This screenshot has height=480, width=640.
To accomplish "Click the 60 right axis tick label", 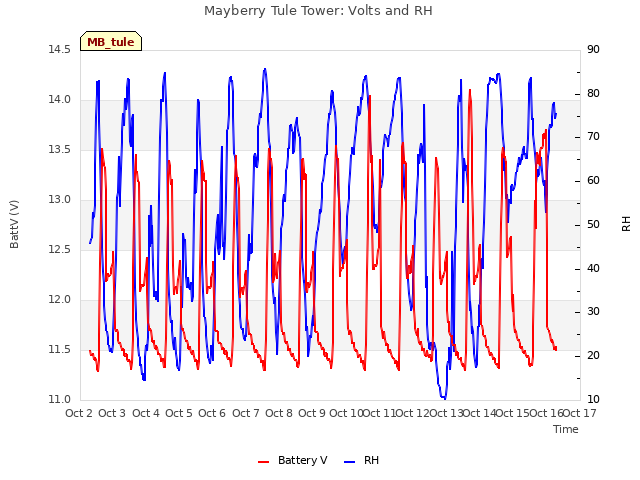I will pyautogui.click(x=593, y=181).
